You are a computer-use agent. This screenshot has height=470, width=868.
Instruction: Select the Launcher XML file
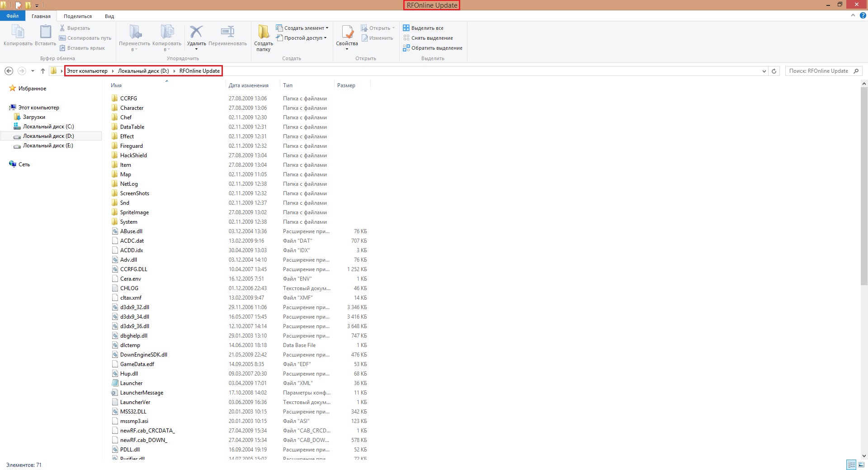pyautogui.click(x=131, y=383)
